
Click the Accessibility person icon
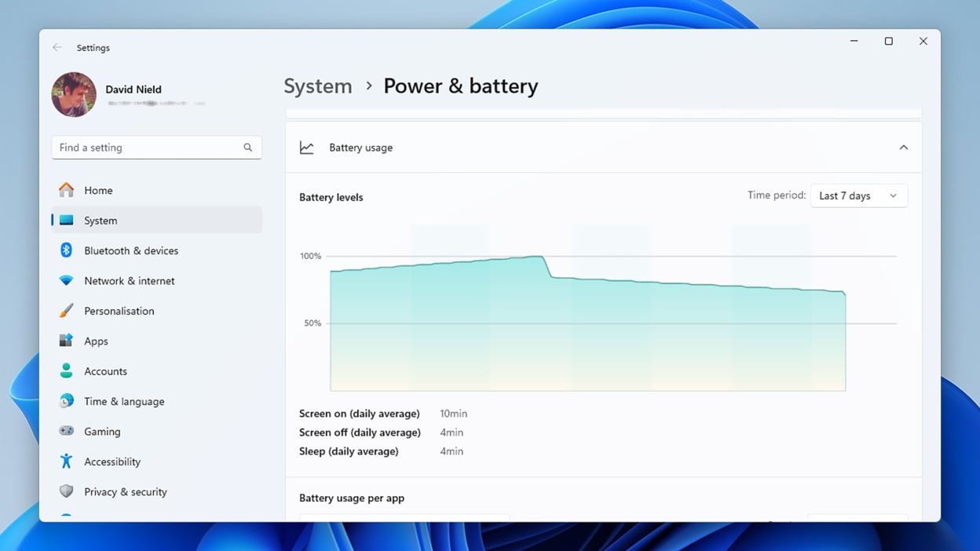67,462
